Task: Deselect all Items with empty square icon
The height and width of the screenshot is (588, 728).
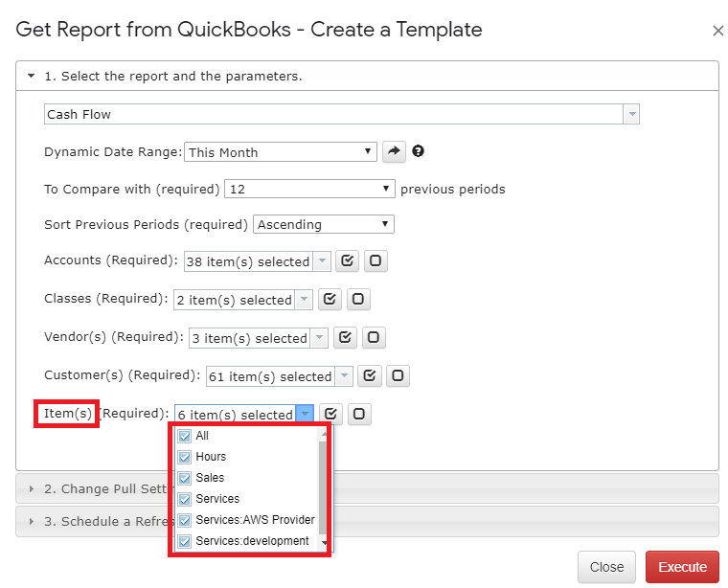Action: click(359, 414)
